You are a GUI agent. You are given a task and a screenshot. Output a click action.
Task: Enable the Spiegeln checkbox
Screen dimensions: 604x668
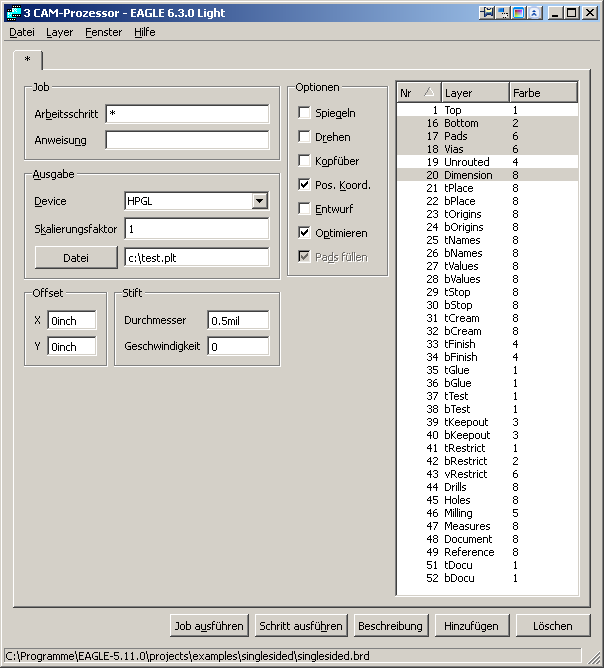304,113
